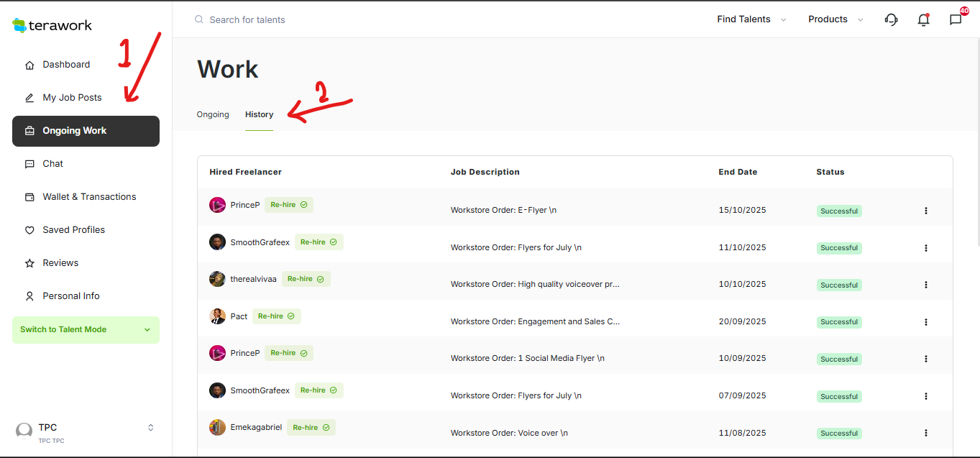Switch to the Ongoing tab
The image size is (980, 458).
[x=213, y=114]
